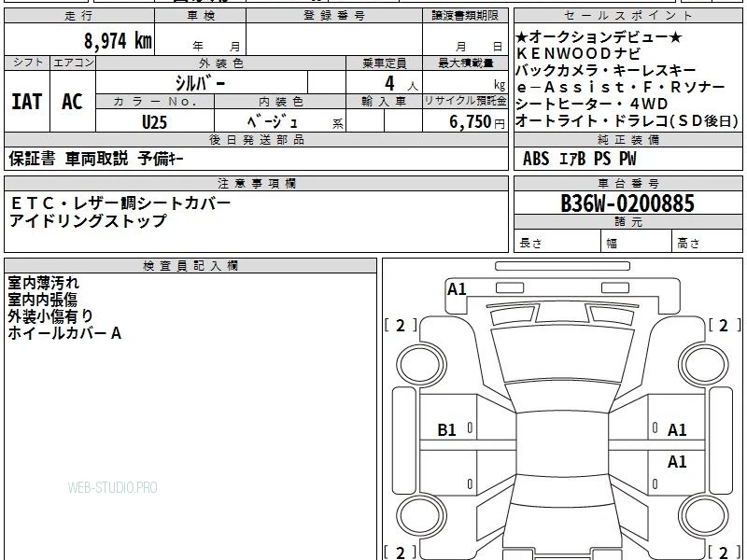Image resolution: width=747 pixels, height=560 pixels.
Task: Click the e-Assist・F・Rソナー line
Action: (x=621, y=87)
